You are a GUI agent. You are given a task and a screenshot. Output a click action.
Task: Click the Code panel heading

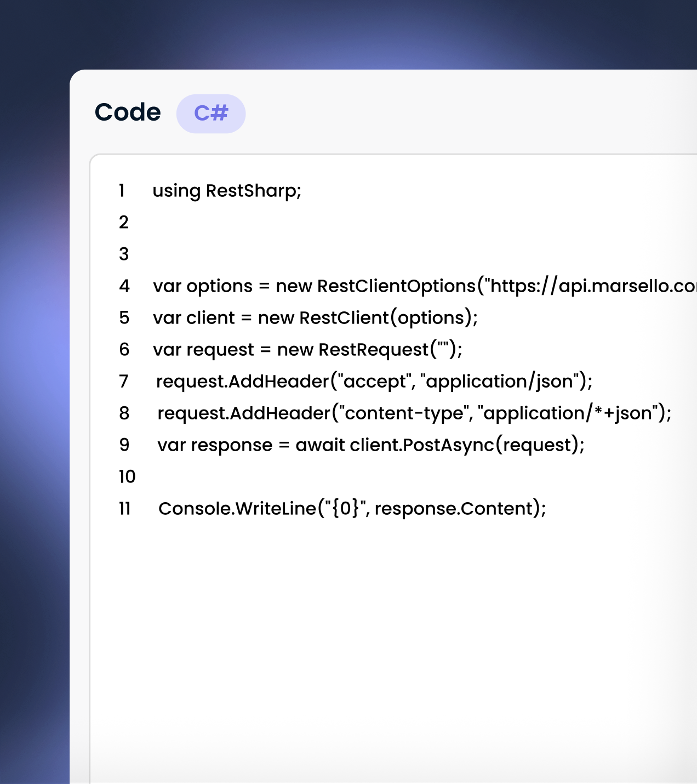127,112
